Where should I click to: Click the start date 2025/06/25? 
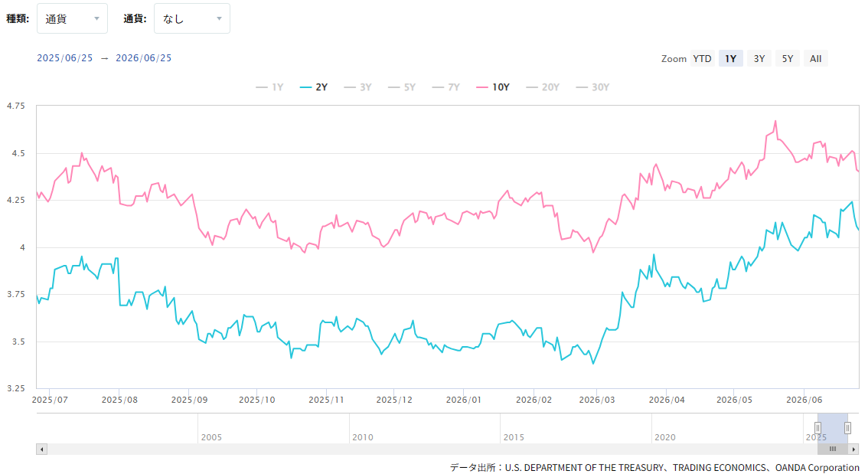point(65,58)
